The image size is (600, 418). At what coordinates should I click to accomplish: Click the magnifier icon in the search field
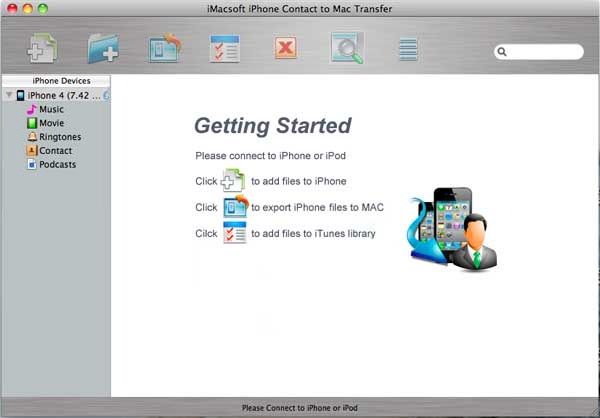coord(502,52)
